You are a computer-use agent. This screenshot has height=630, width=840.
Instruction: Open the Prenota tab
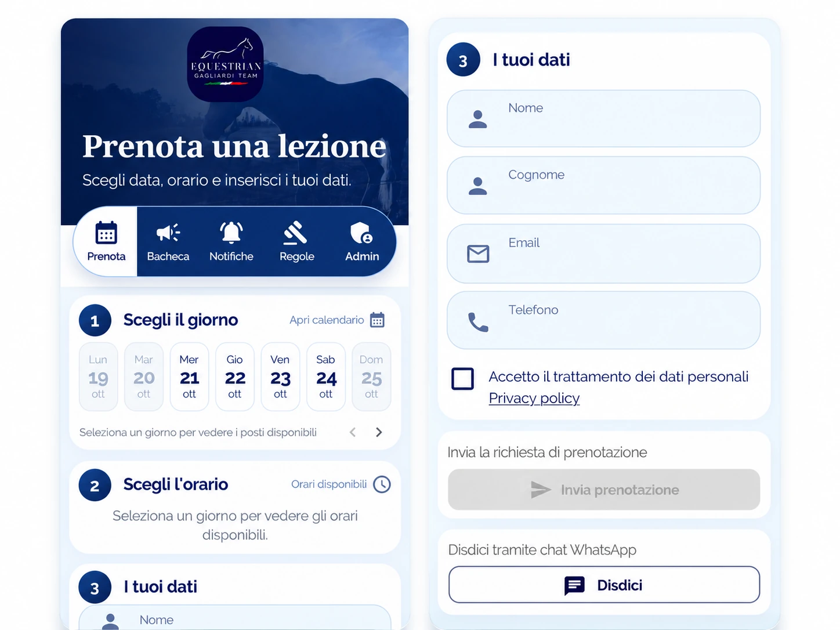pyautogui.click(x=106, y=241)
